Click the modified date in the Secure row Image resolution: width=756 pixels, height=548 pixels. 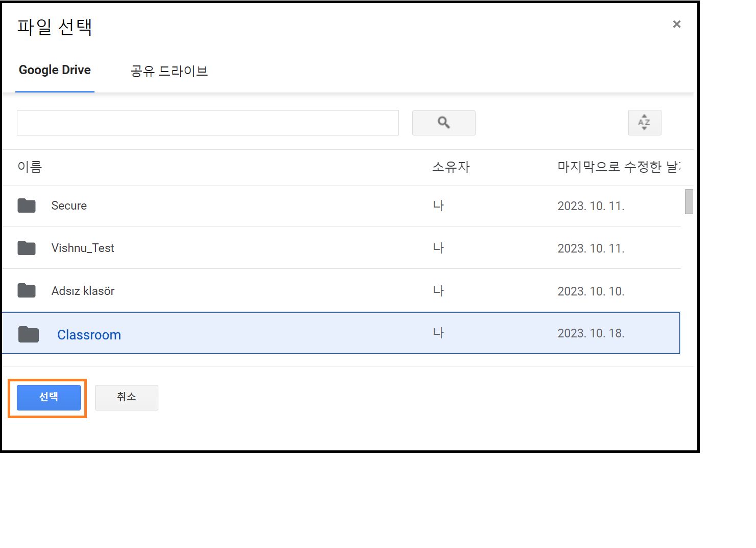591,206
